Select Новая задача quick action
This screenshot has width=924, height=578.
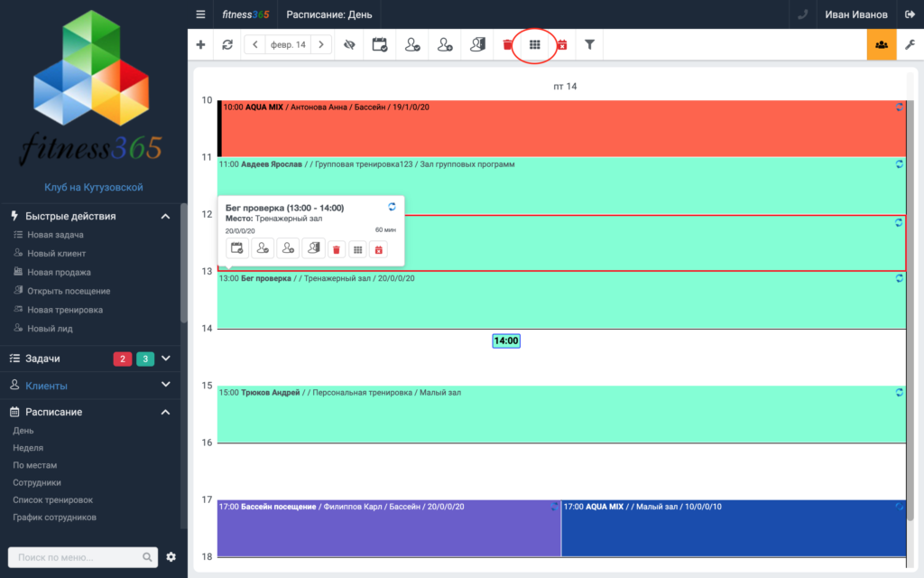tap(55, 235)
